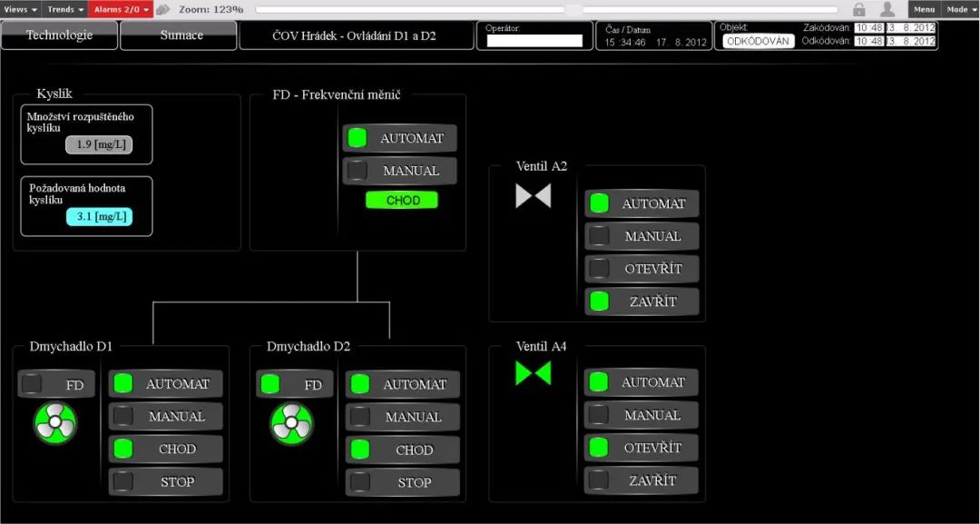The image size is (980, 524).
Task: Click the Ventil A2 valve icon
Action: click(x=534, y=196)
